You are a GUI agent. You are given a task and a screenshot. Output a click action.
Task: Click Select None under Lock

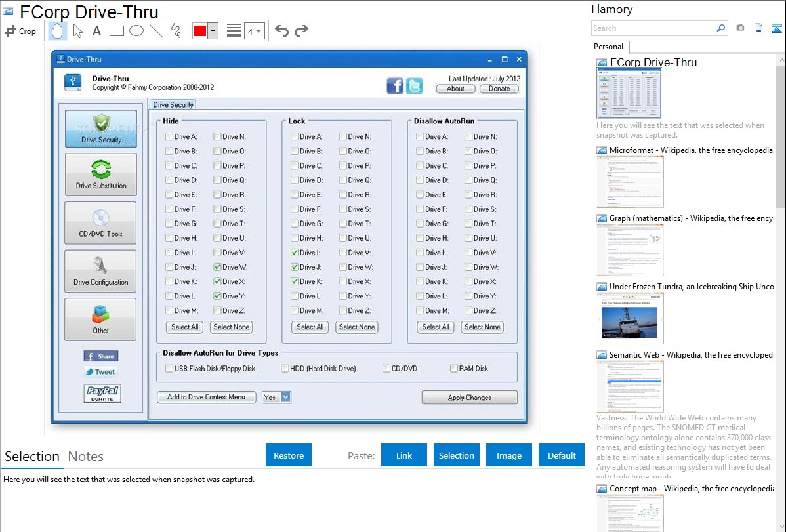point(357,327)
